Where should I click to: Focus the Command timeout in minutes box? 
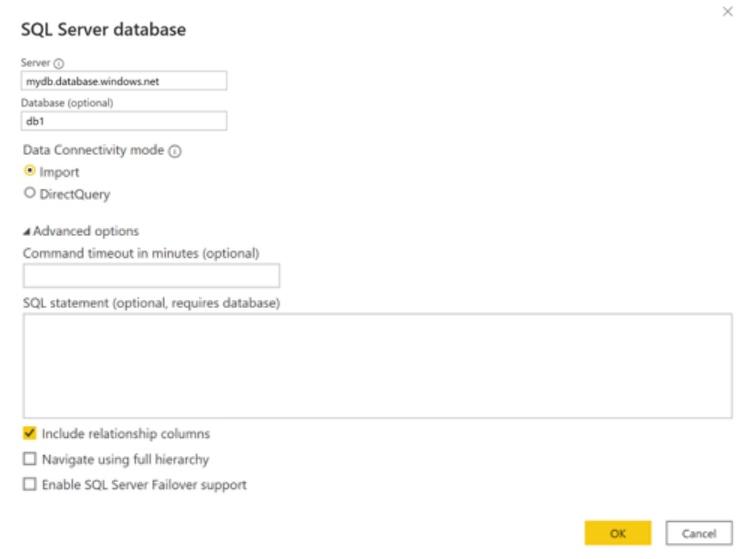coord(151,276)
